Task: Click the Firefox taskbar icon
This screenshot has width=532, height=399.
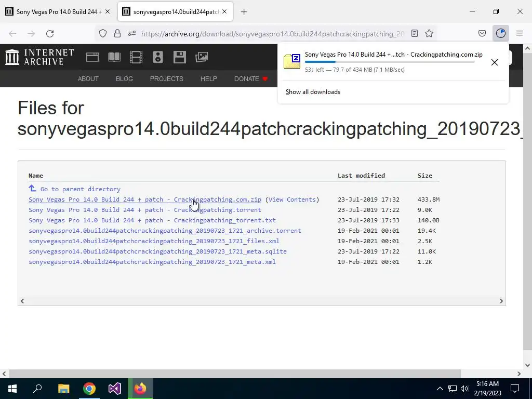Action: [140, 389]
